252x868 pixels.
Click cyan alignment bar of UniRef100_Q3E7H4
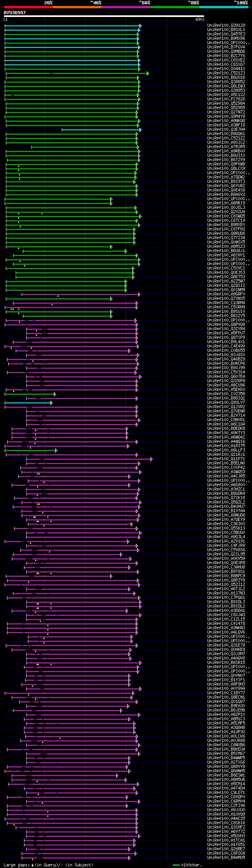coord(101,130)
